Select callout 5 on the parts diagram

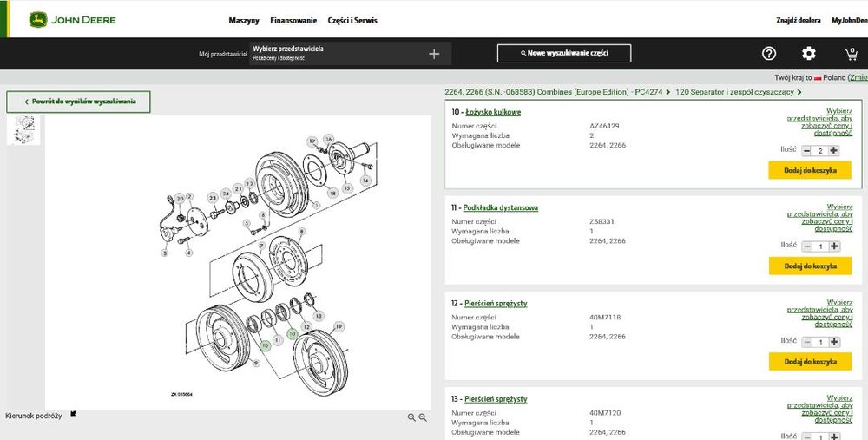(x=247, y=224)
